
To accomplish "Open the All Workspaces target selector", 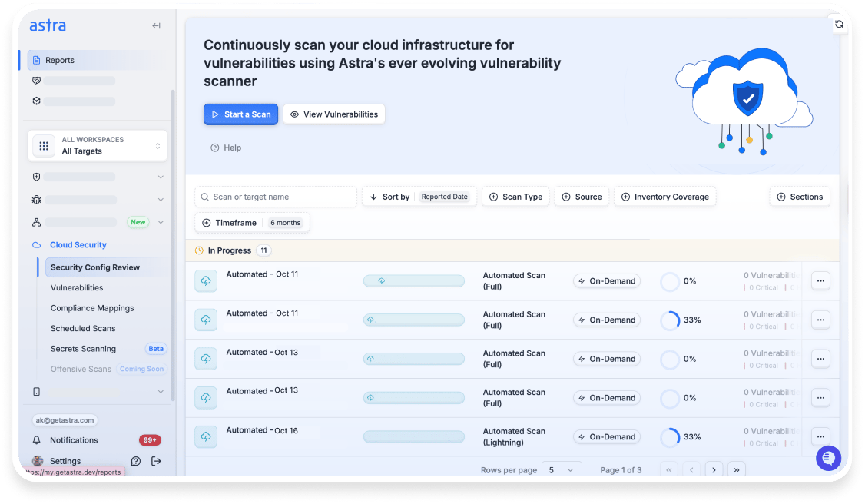I will pos(97,145).
